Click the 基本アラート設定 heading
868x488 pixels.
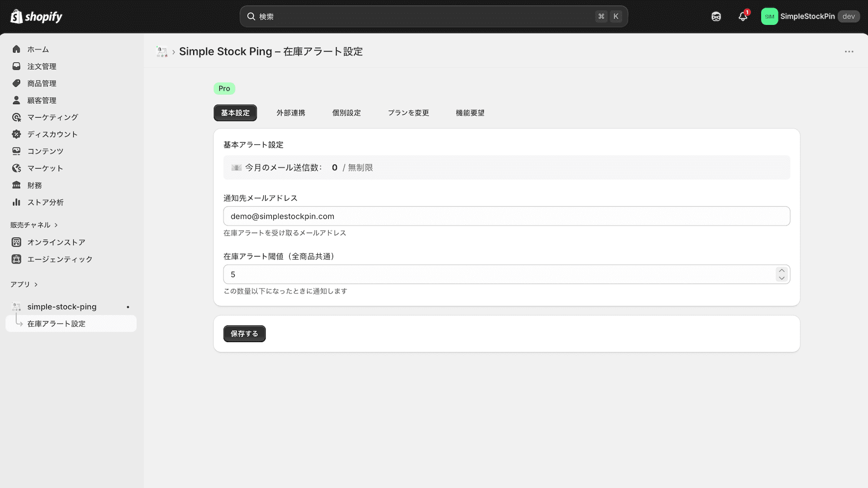point(253,145)
